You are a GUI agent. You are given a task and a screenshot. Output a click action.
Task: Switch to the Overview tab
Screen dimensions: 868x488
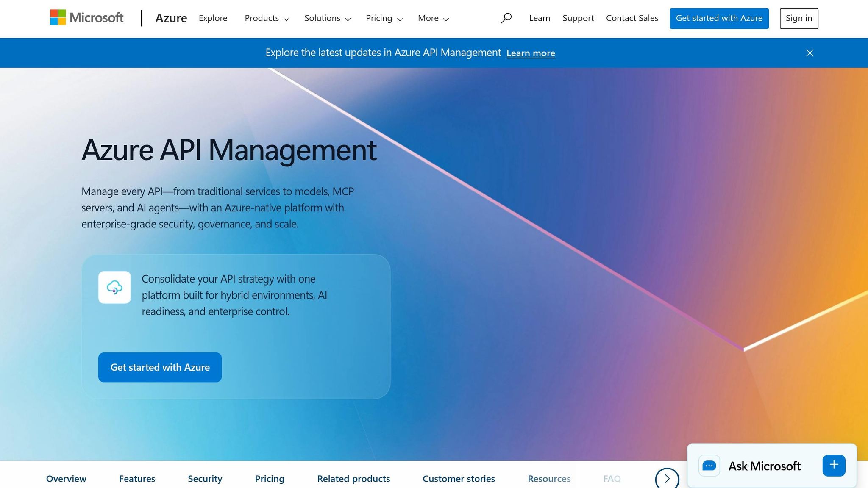point(66,479)
